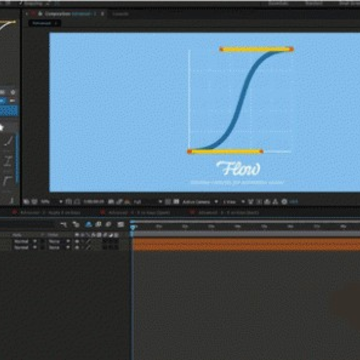Open the Composition Mini-Flowchart icon
360x360 pixels.
(64, 224)
